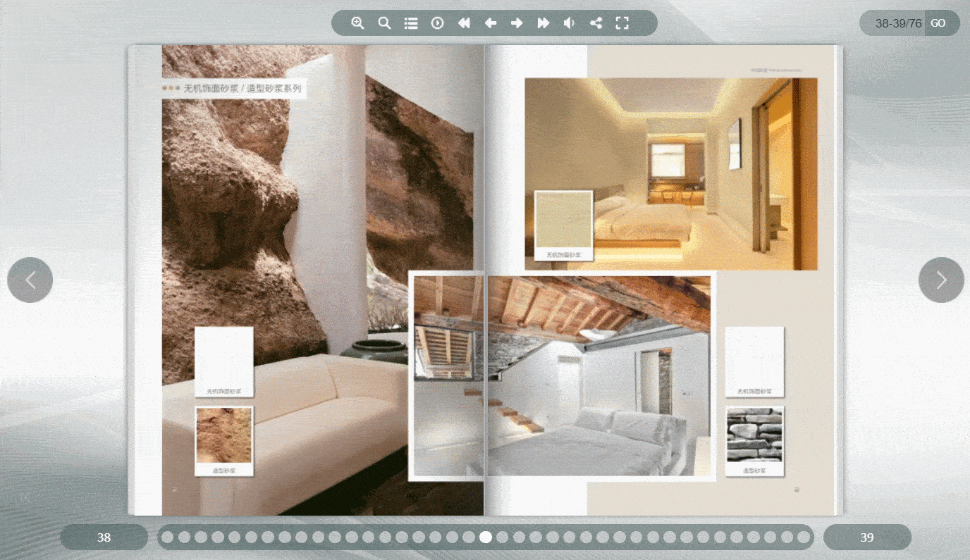Click the 无机饰面砂浆 / 造型砂浆系列 heading
This screenshot has width=970, height=560.
coord(242,89)
